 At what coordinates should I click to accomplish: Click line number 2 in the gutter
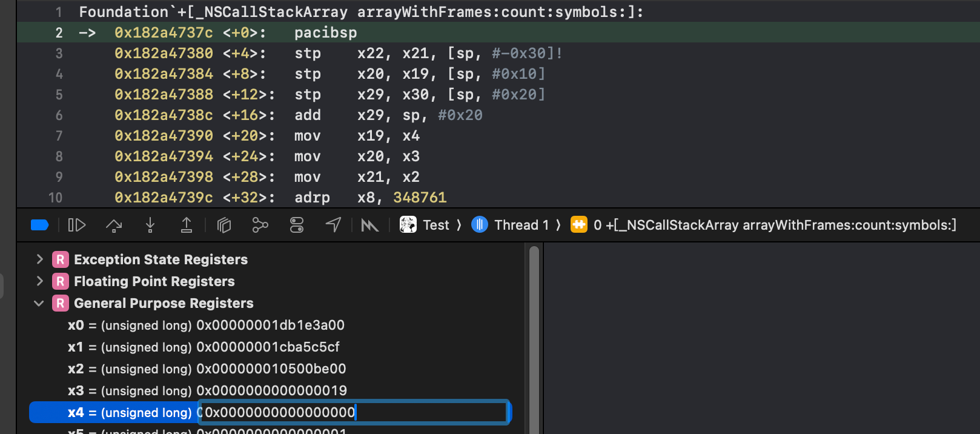pyautogui.click(x=59, y=33)
